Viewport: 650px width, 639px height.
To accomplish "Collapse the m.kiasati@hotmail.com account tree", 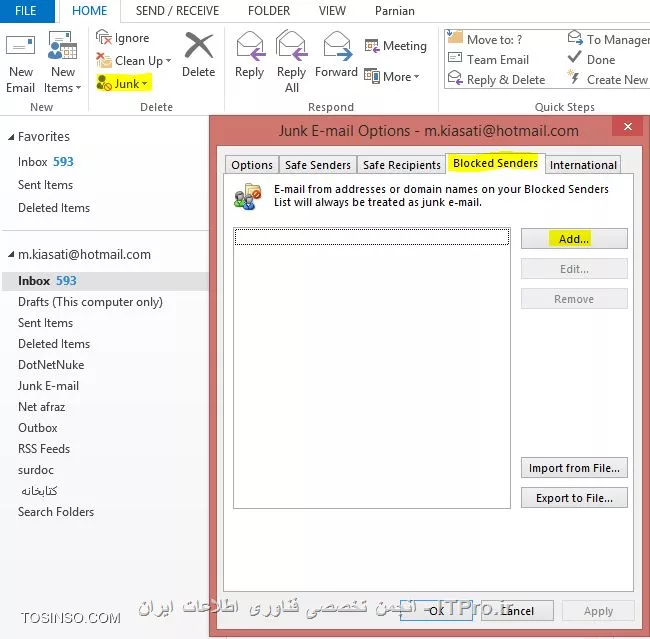I will point(11,255).
